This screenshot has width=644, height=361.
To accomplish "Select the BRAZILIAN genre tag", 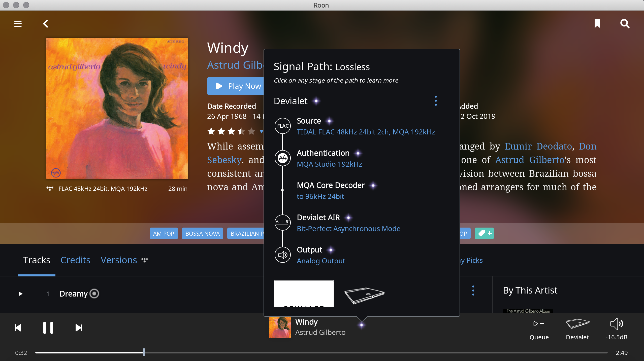I will tap(245, 233).
